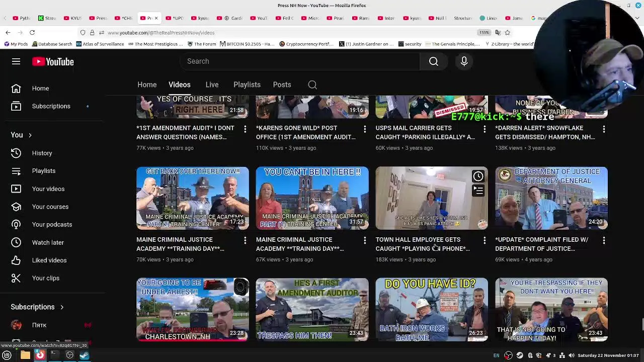The image size is (644, 362).
Task: Open options for 'UPDATE COMPLAINT FILED' video
Action: point(604,241)
